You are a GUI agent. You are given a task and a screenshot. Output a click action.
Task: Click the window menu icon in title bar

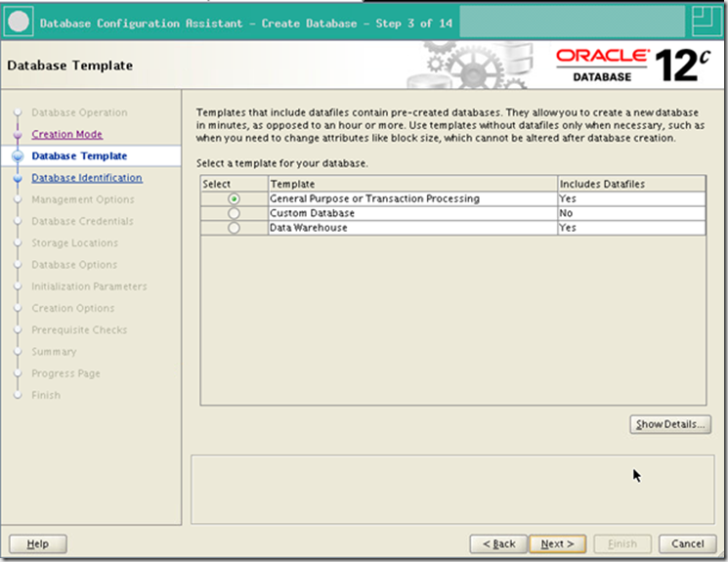[x=19, y=22]
